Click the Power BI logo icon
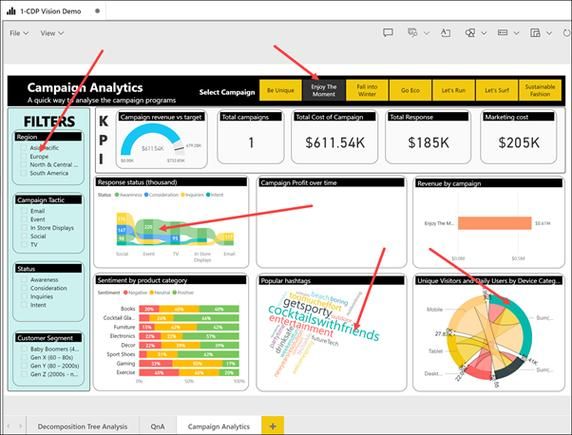The width and height of the screenshot is (572, 435). (11, 11)
